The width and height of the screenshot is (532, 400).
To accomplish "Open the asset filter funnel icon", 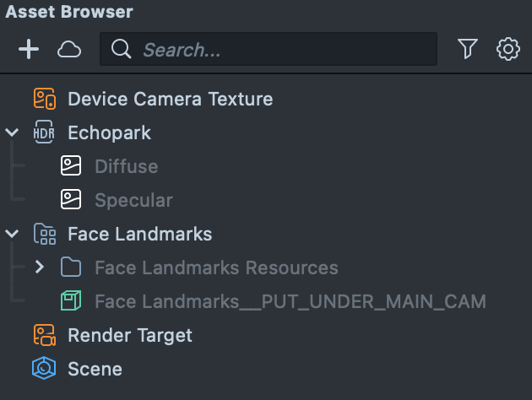I will point(468,50).
